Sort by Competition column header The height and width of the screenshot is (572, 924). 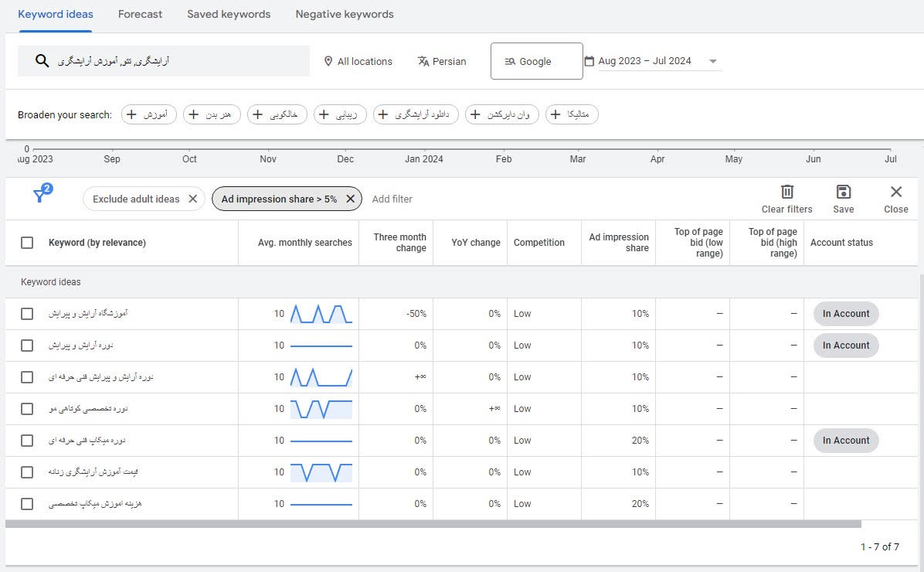[x=538, y=243]
